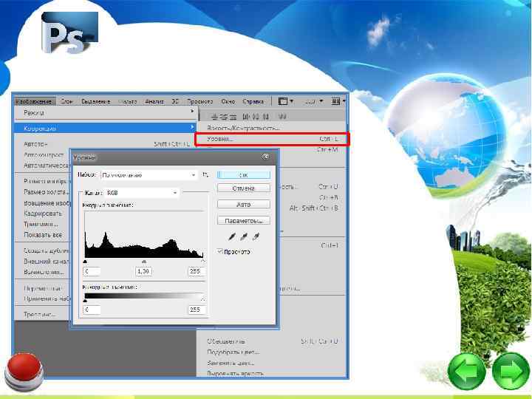Screen dimensions: 532x399
Task: Expand the Коррекция submenu arrow
Action: 192,127
